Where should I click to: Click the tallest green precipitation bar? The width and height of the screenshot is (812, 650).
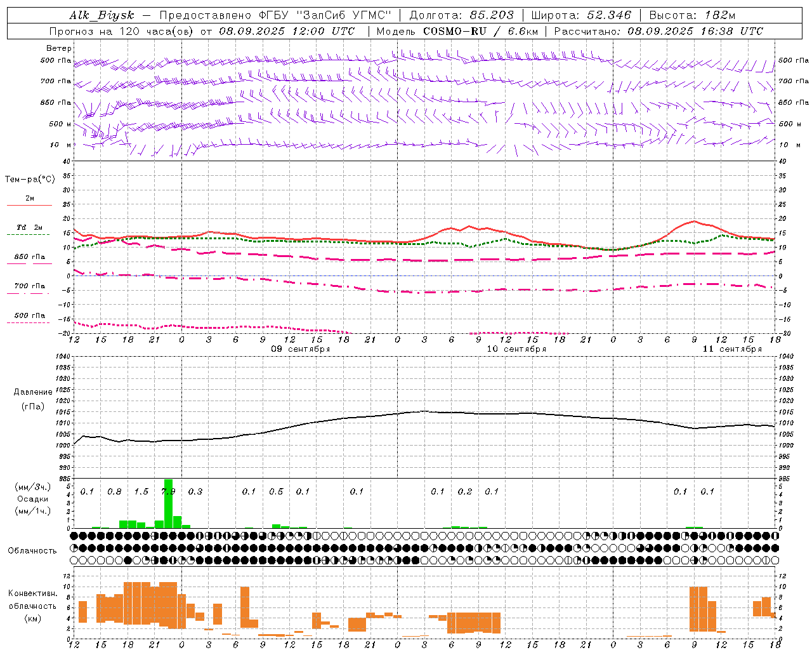pos(168,503)
